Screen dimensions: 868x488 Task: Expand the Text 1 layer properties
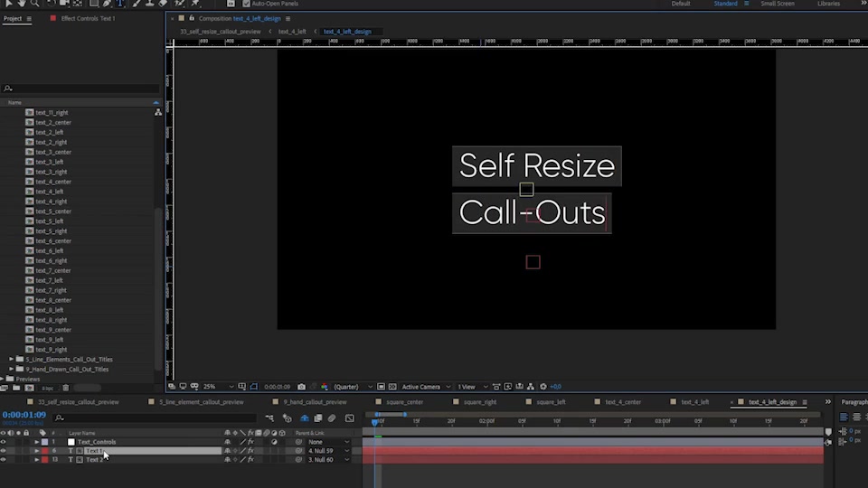(x=36, y=451)
